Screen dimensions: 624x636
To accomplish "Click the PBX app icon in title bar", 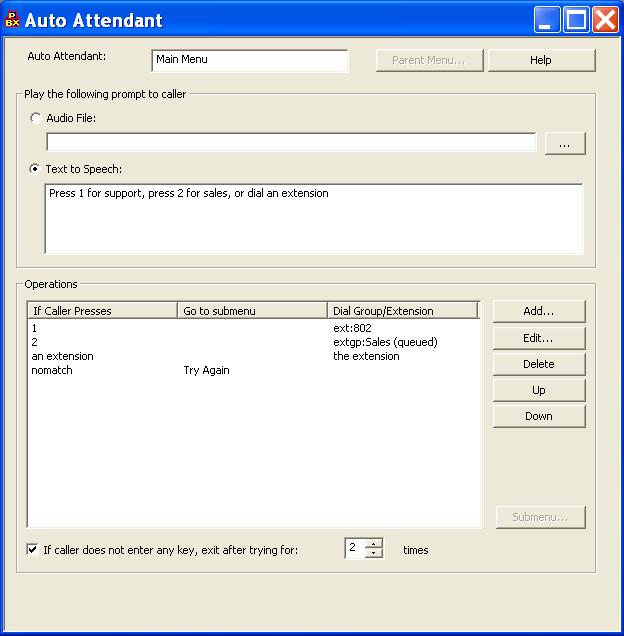I will (x=13, y=19).
